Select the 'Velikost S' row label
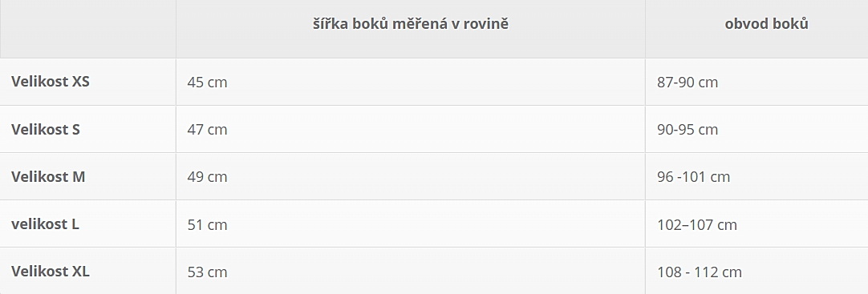The width and height of the screenshot is (868, 294). (x=46, y=129)
